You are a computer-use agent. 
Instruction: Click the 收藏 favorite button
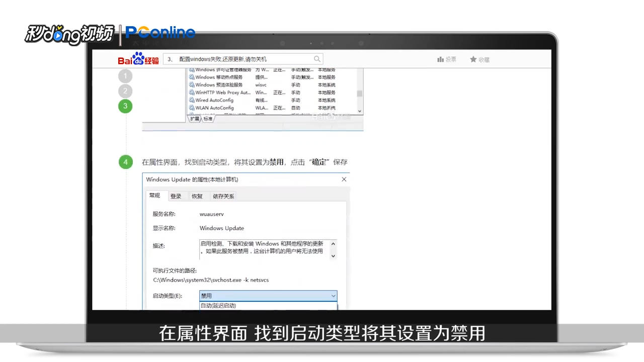coord(479,59)
